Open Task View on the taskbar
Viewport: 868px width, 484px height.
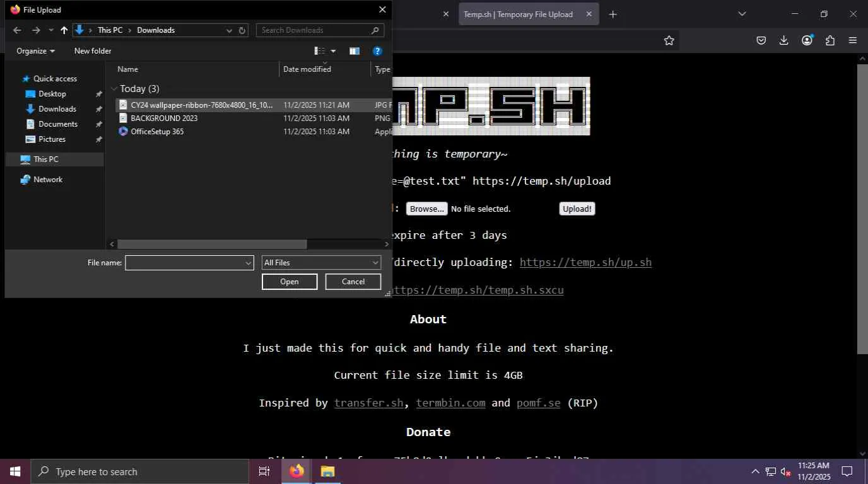coord(264,471)
